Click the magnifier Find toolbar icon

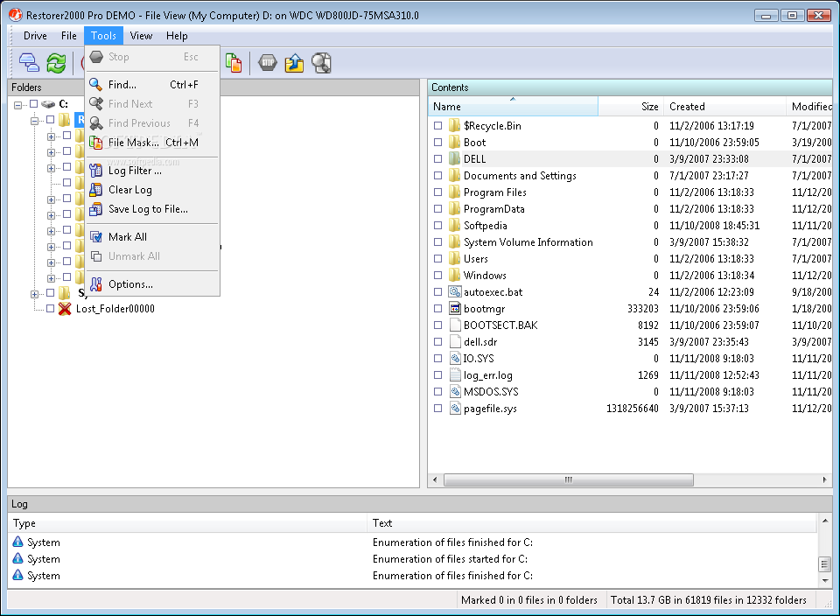pyautogui.click(x=321, y=63)
